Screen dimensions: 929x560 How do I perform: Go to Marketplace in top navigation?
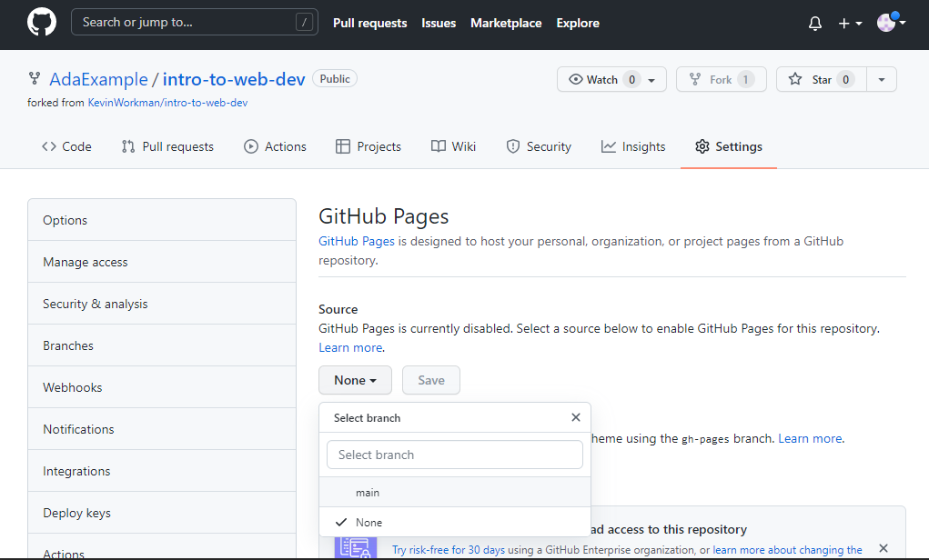tap(506, 23)
